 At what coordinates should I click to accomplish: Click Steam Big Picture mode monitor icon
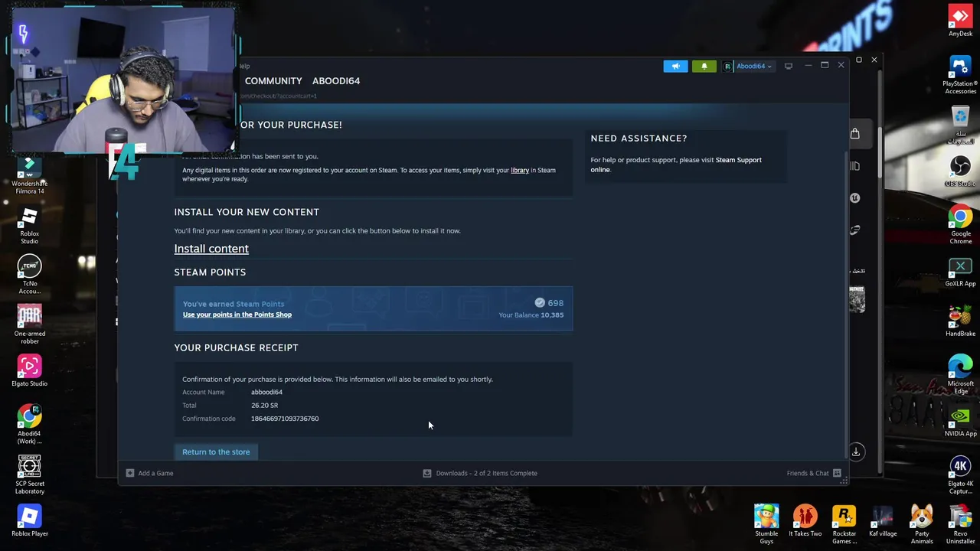[788, 67]
